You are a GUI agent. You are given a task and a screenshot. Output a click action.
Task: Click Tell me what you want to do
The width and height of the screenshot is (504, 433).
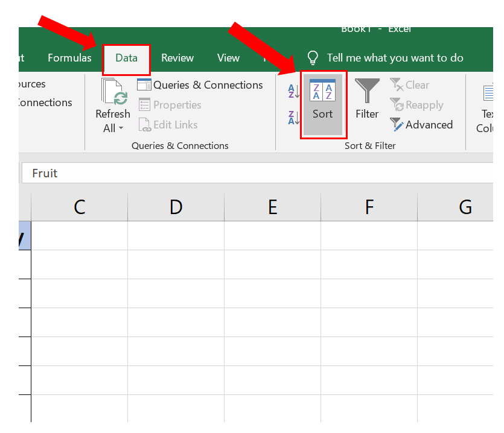[395, 58]
